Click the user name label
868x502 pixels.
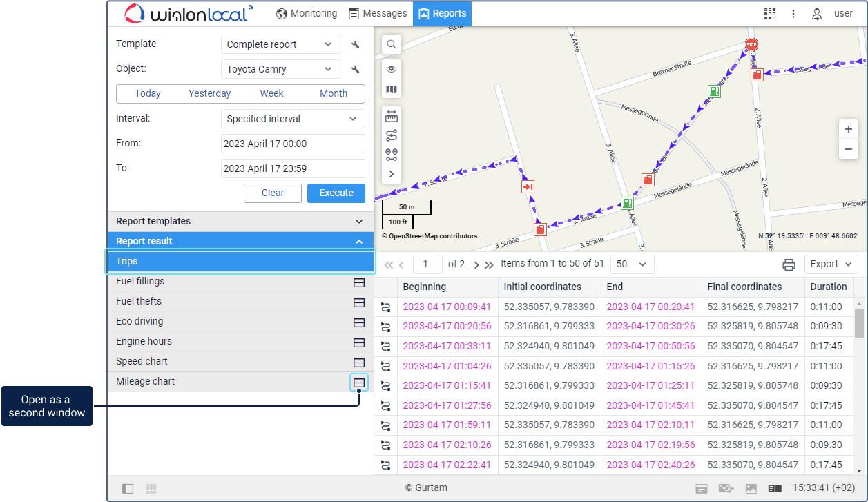[x=843, y=14]
